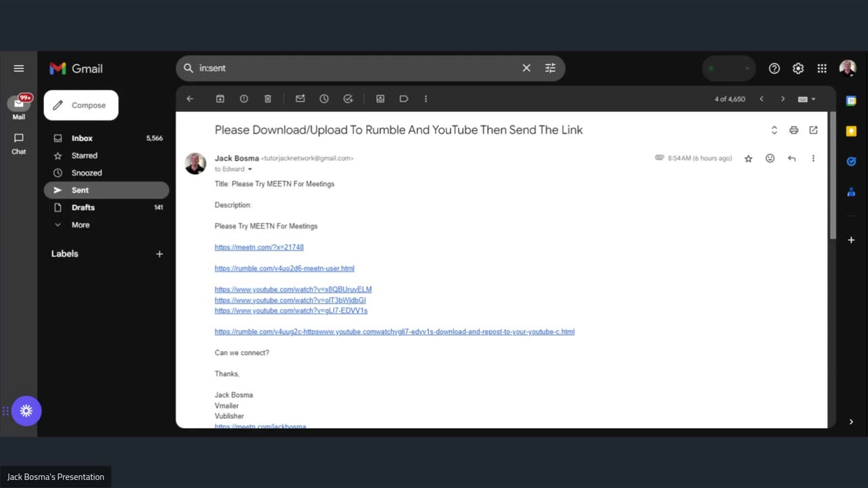
Task: Open the email in a new window
Action: point(813,130)
